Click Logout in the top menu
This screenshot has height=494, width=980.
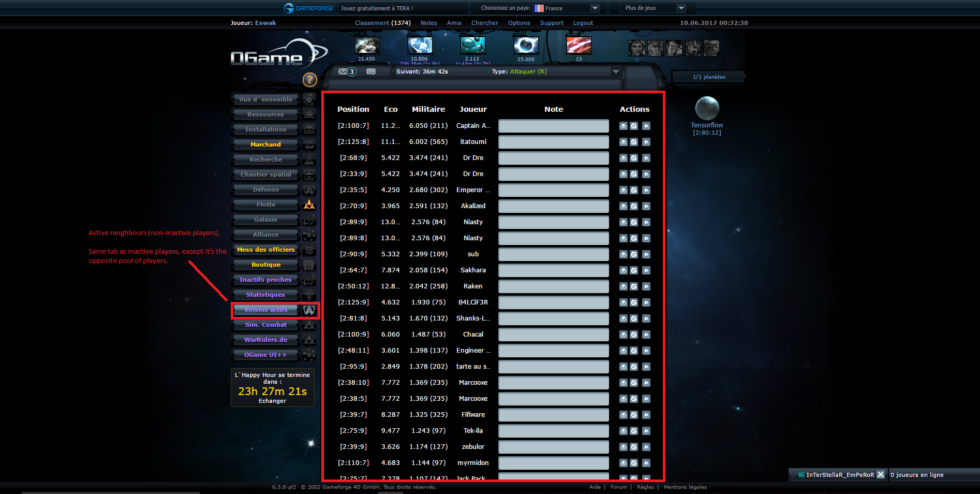point(583,23)
